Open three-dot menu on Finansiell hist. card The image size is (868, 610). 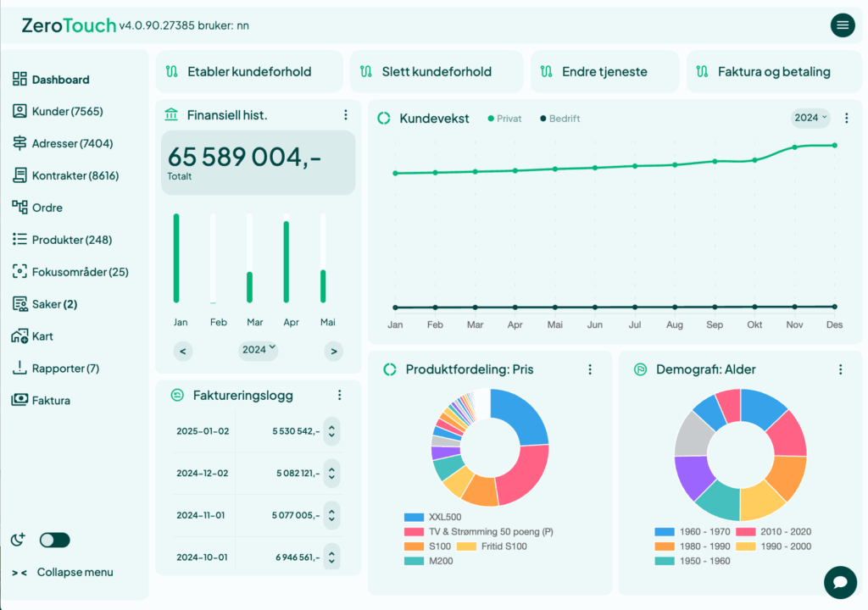point(345,115)
